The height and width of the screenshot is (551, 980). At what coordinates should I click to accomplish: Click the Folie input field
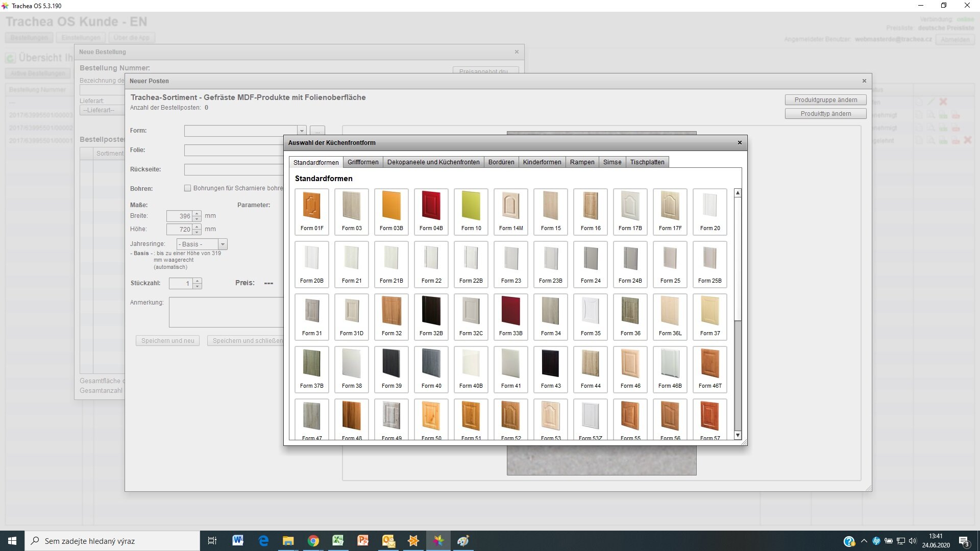point(234,150)
